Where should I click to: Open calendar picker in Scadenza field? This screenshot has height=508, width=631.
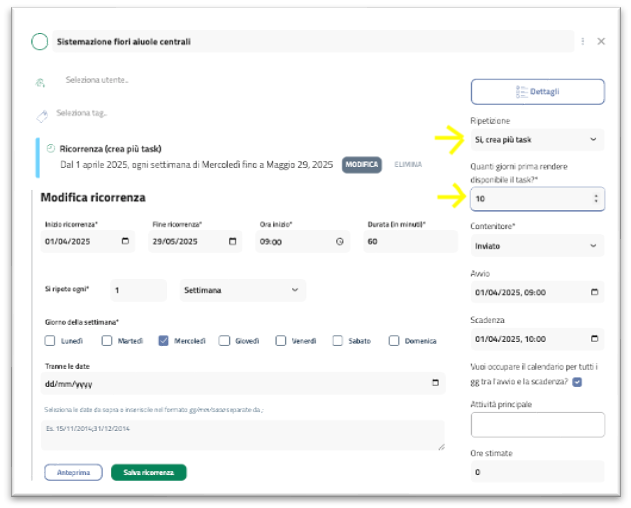point(596,340)
